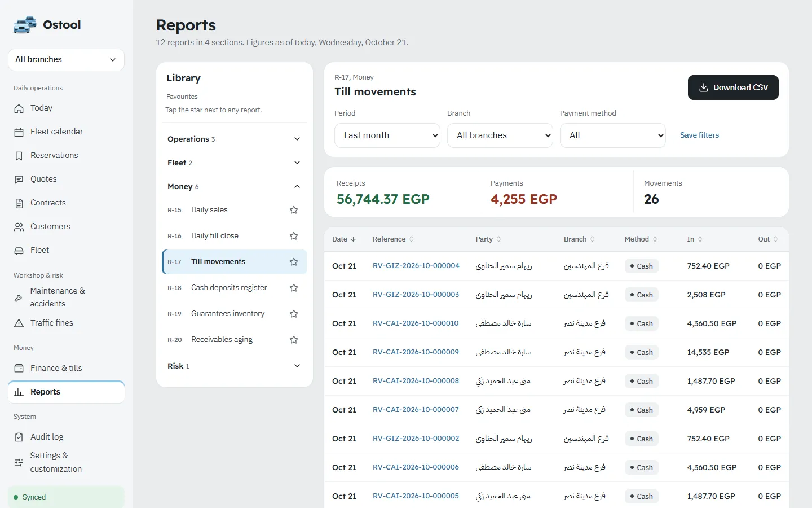Open Today via its home icon

pyautogui.click(x=19, y=108)
